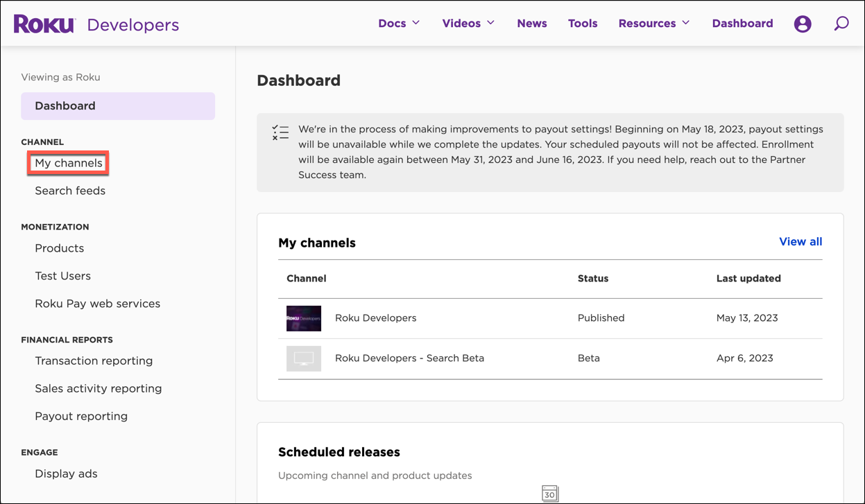Open Transaction reporting
This screenshot has width=865, height=504.
coord(94,360)
